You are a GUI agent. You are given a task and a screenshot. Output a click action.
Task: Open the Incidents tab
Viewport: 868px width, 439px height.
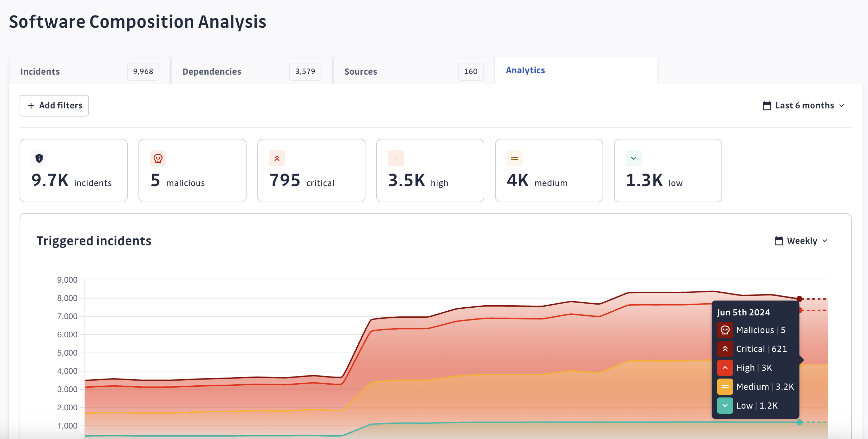click(x=90, y=71)
